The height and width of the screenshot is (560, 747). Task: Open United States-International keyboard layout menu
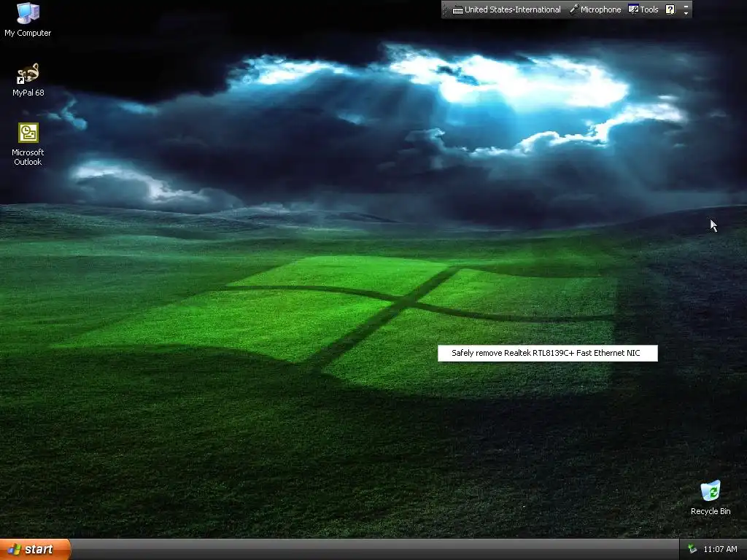[x=506, y=9]
